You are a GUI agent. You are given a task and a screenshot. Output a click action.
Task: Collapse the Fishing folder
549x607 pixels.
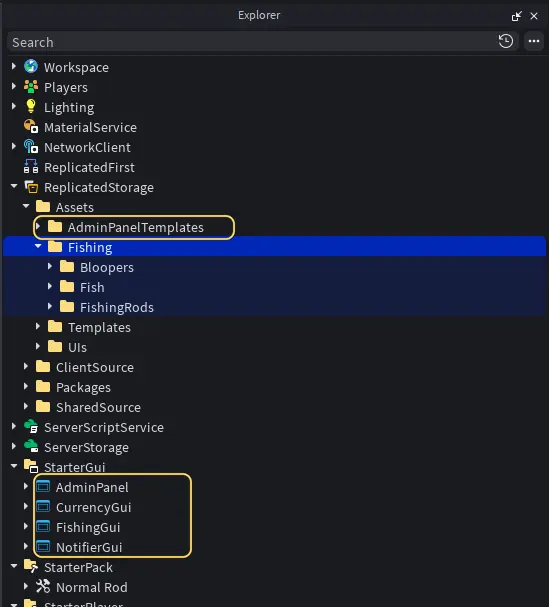coord(38,247)
